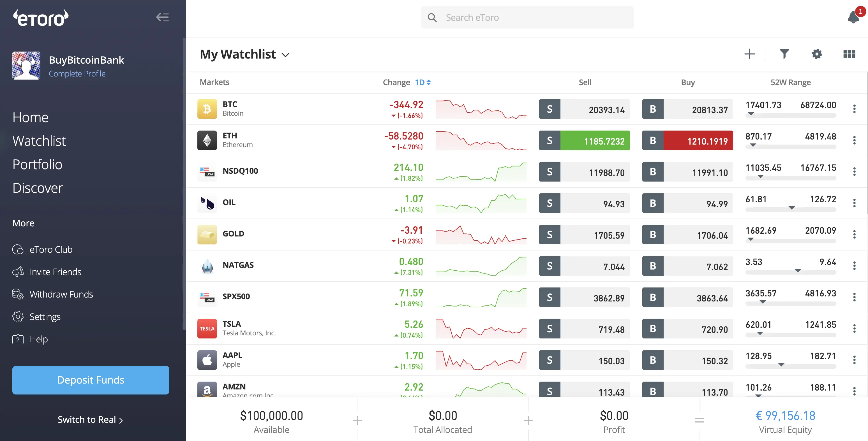Sell BTC at 20393.14
This screenshot has width=868, height=441.
(x=584, y=109)
